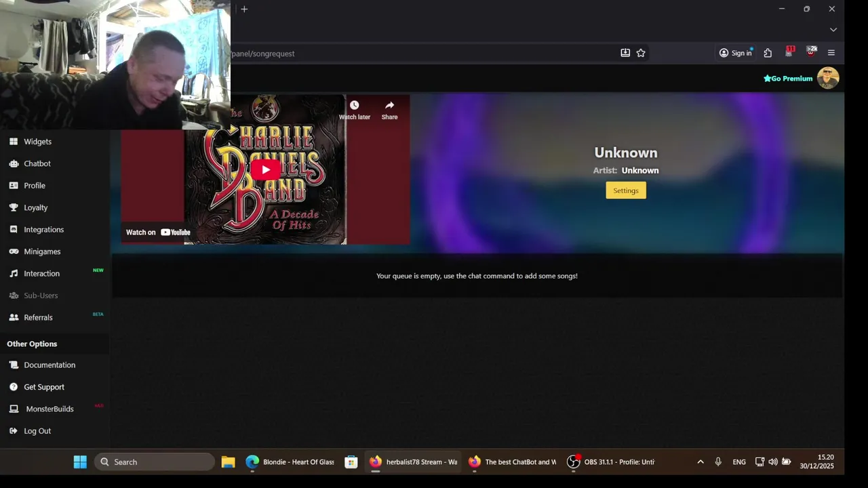Click the yellow Settings button
The height and width of the screenshot is (488, 868).
pos(626,190)
